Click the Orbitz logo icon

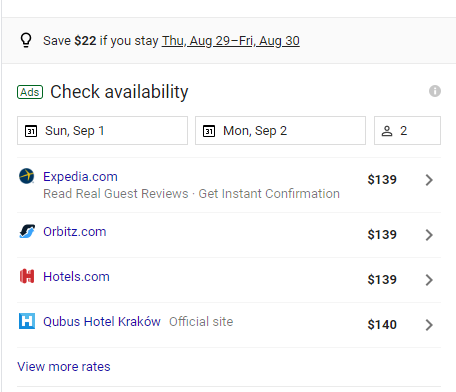[27, 231]
